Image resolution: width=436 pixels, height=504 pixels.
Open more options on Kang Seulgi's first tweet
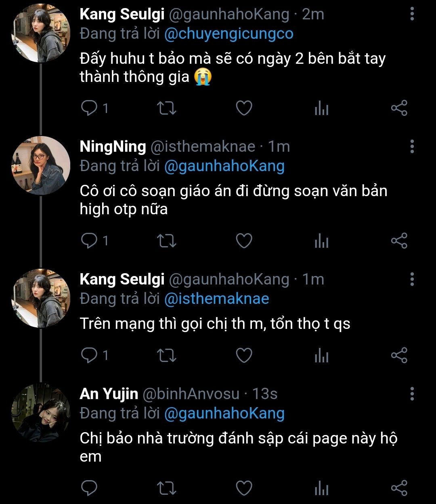click(412, 14)
